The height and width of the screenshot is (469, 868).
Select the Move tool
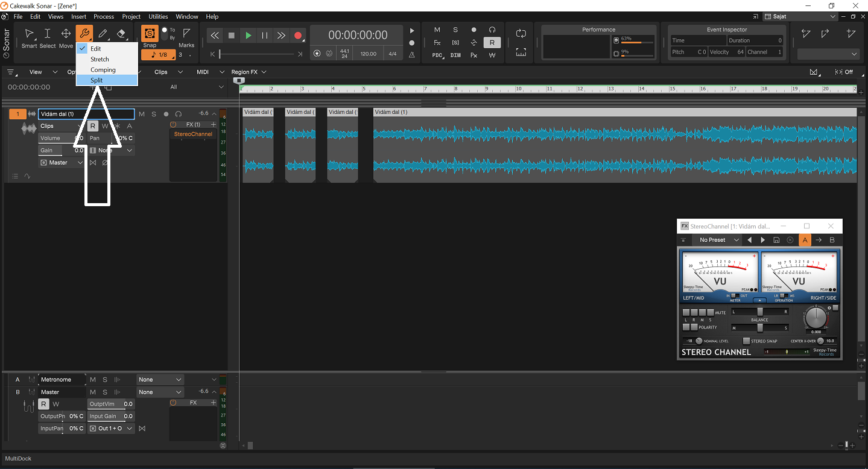tap(66, 34)
